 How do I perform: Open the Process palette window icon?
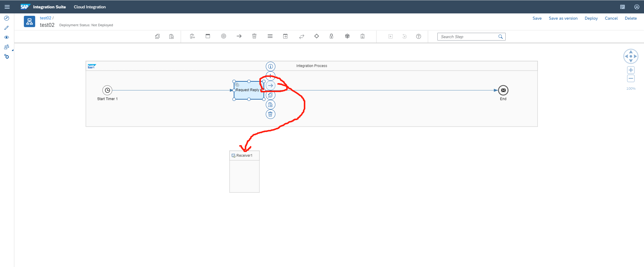208,36
